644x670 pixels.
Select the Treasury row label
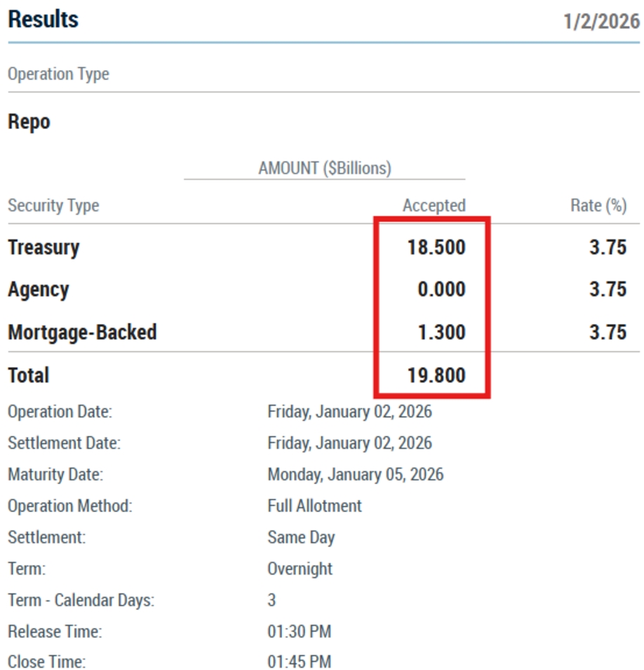(43, 247)
